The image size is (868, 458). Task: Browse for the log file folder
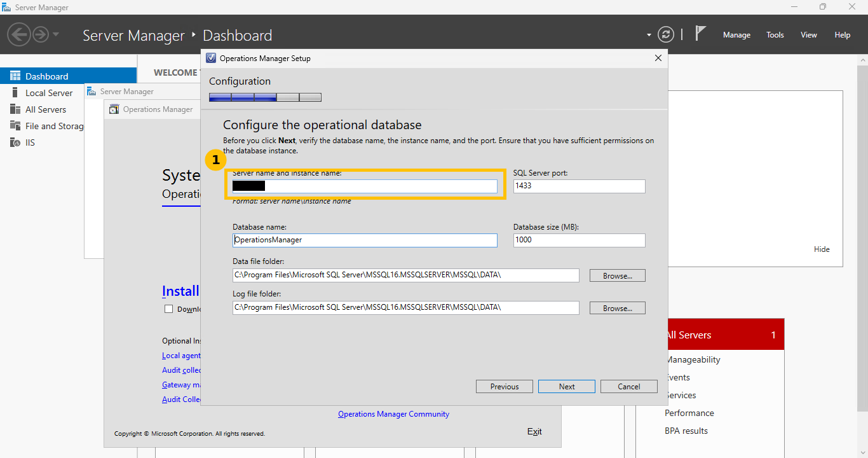617,308
